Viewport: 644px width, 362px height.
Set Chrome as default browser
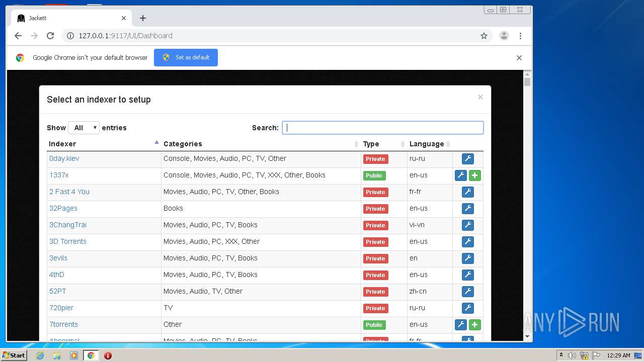(186, 57)
